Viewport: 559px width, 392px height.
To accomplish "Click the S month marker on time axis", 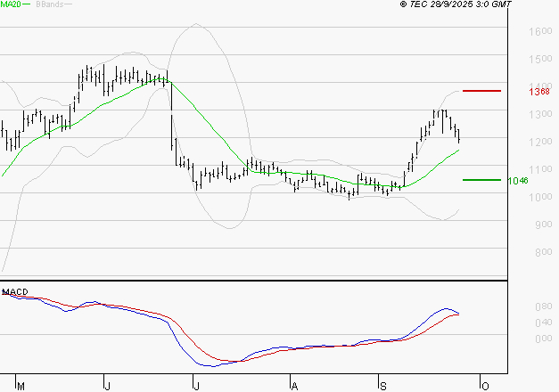I will tap(382, 387).
